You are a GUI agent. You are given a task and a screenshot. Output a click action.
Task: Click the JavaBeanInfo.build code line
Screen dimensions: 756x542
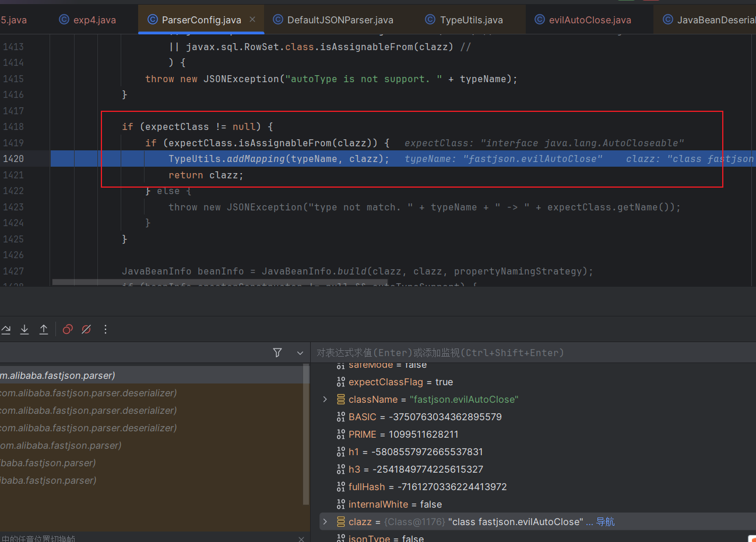[357, 271]
